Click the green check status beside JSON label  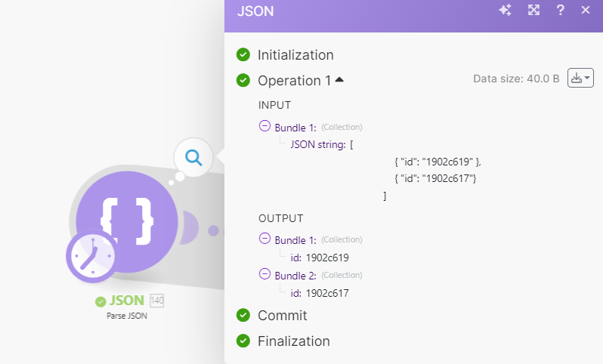[100, 301]
